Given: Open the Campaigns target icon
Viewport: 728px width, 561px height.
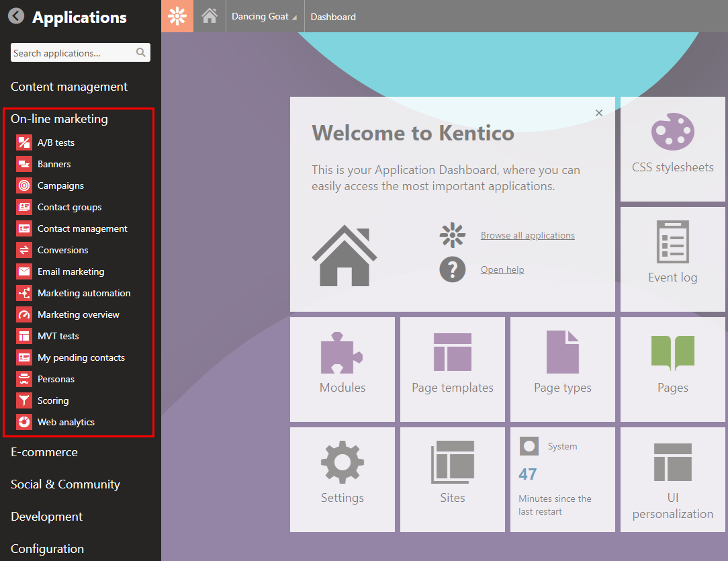Looking at the screenshot, I should pyautogui.click(x=24, y=185).
